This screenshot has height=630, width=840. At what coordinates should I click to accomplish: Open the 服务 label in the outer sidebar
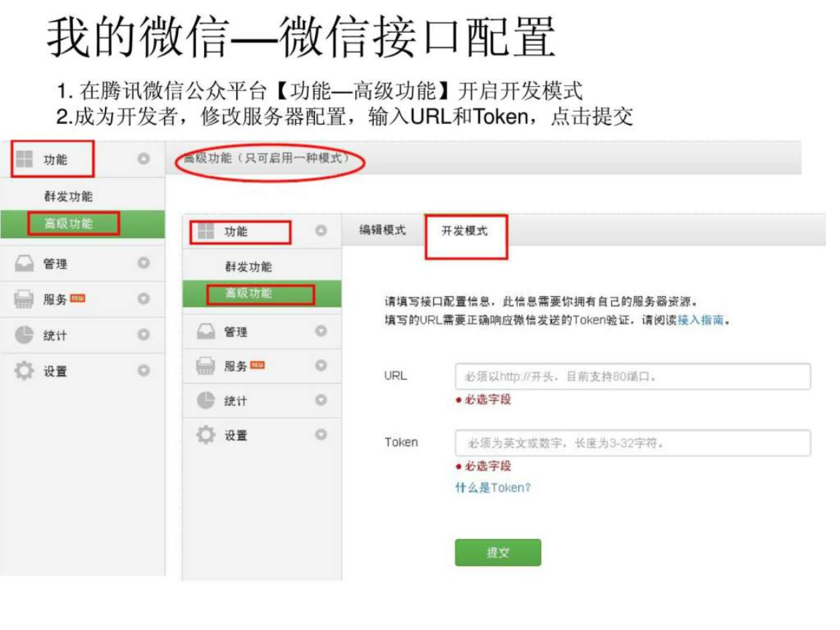coord(55,300)
